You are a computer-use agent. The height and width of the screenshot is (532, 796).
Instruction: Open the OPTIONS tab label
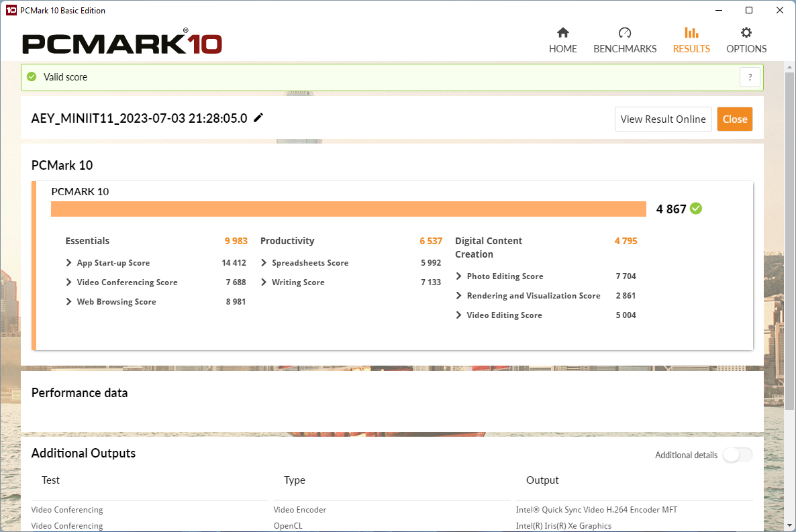[x=746, y=49]
